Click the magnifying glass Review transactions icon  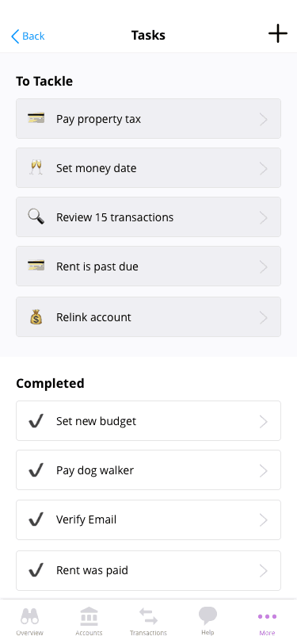coord(36,217)
